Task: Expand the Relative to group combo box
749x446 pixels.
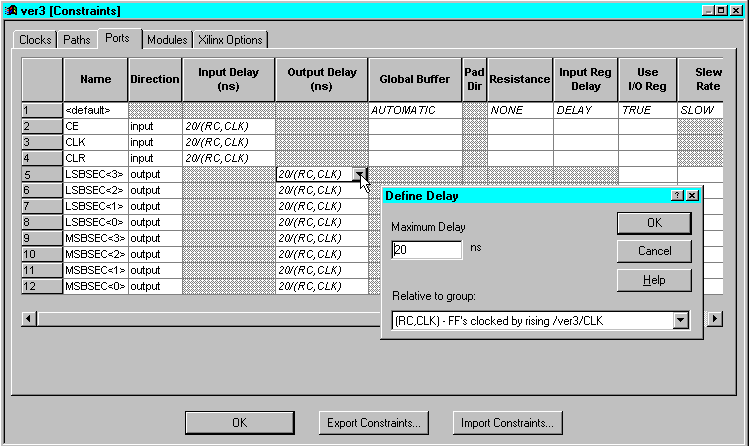Action: point(681,320)
